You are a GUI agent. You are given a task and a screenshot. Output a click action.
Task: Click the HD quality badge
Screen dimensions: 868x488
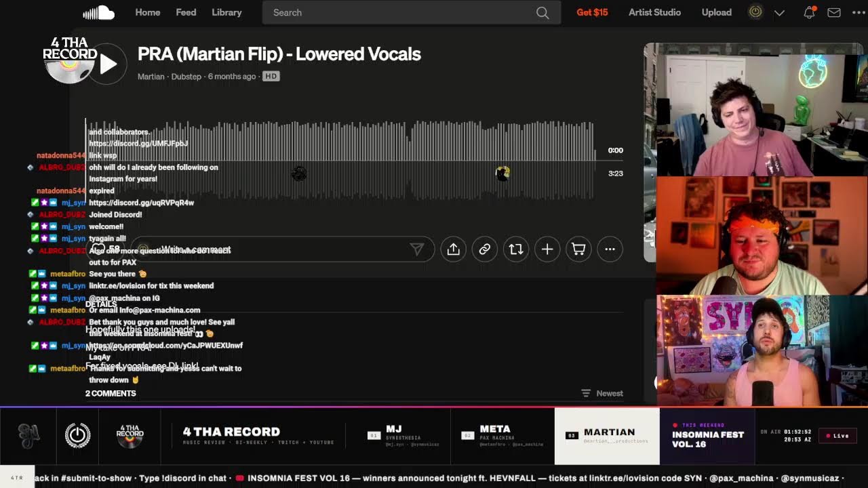tap(271, 77)
